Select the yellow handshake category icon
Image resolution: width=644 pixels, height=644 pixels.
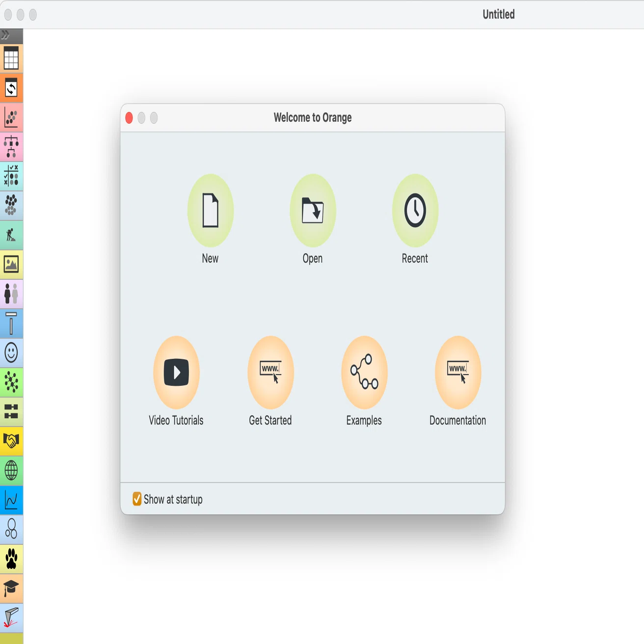click(11, 441)
